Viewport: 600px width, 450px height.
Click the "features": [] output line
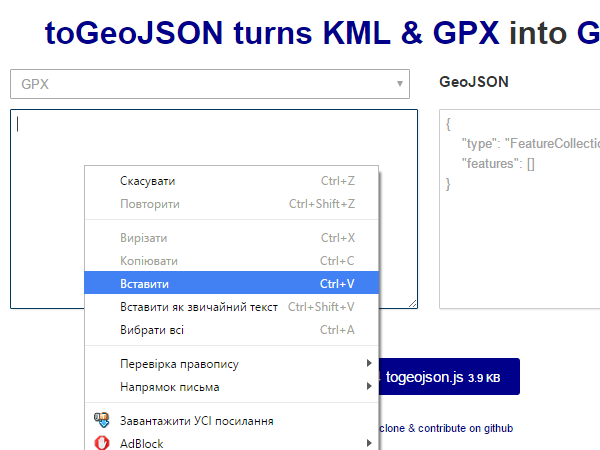(498, 164)
